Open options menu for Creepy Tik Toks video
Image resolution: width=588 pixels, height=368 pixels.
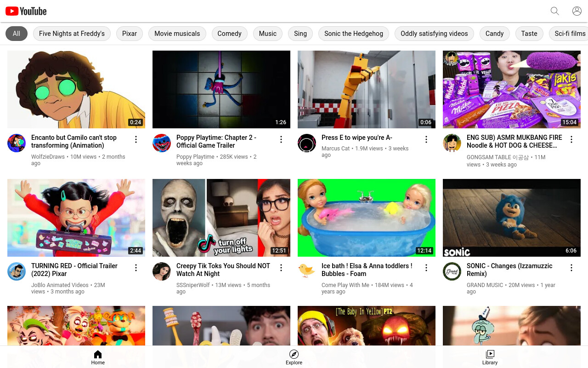[281, 268]
